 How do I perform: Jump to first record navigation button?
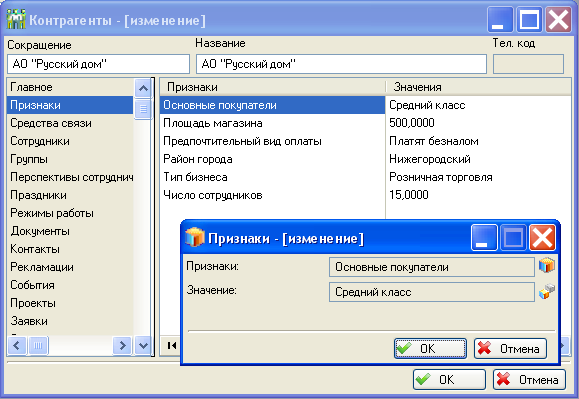tap(172, 345)
